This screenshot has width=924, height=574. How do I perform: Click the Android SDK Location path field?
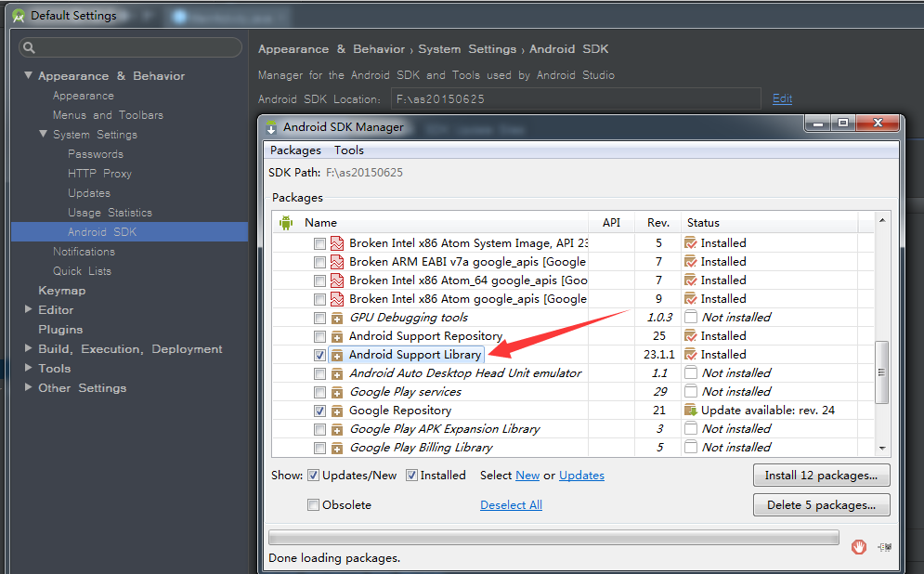tap(576, 99)
